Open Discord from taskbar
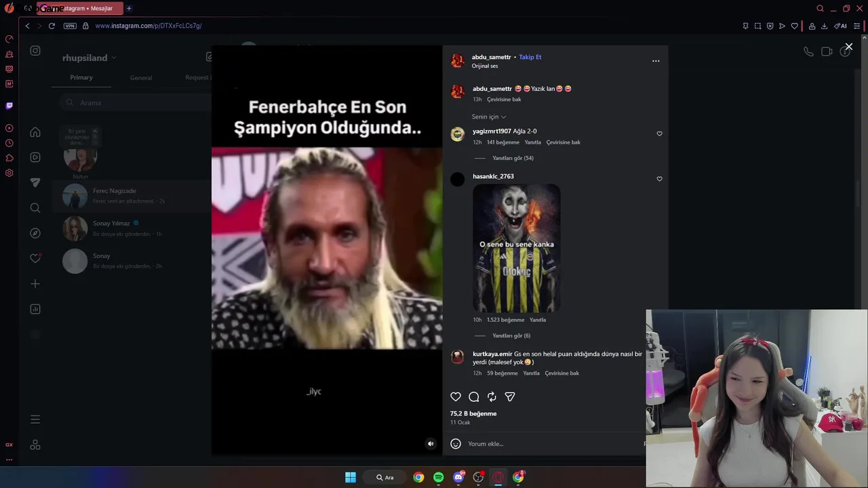Screen dimensions: 868x488 (458, 477)
